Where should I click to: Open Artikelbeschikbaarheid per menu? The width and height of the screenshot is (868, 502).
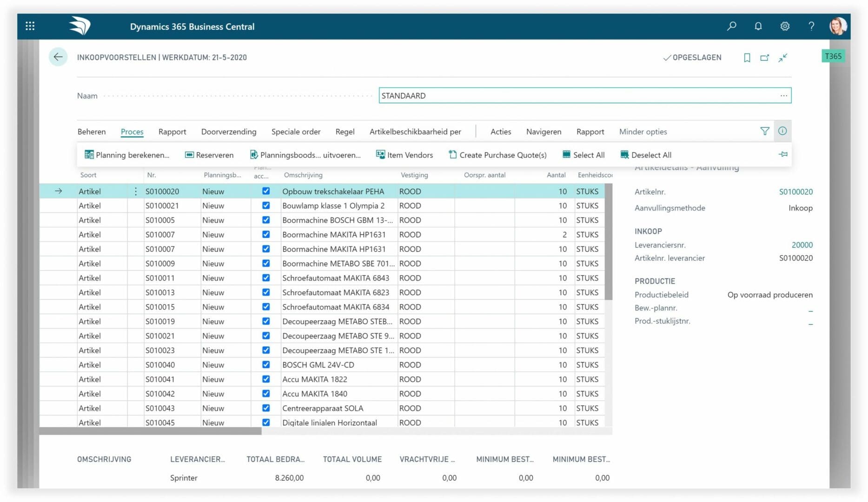(415, 132)
